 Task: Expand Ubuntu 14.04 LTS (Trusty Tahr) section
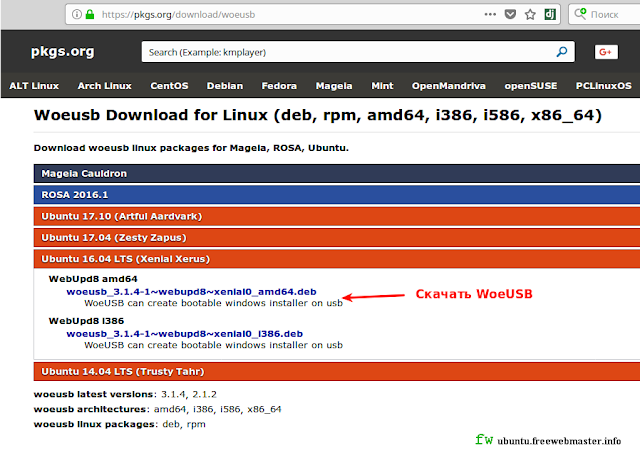pyautogui.click(x=337, y=371)
